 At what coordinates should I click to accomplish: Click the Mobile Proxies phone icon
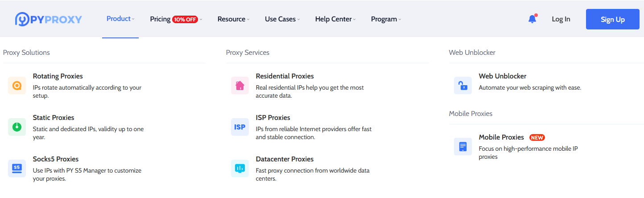click(463, 147)
